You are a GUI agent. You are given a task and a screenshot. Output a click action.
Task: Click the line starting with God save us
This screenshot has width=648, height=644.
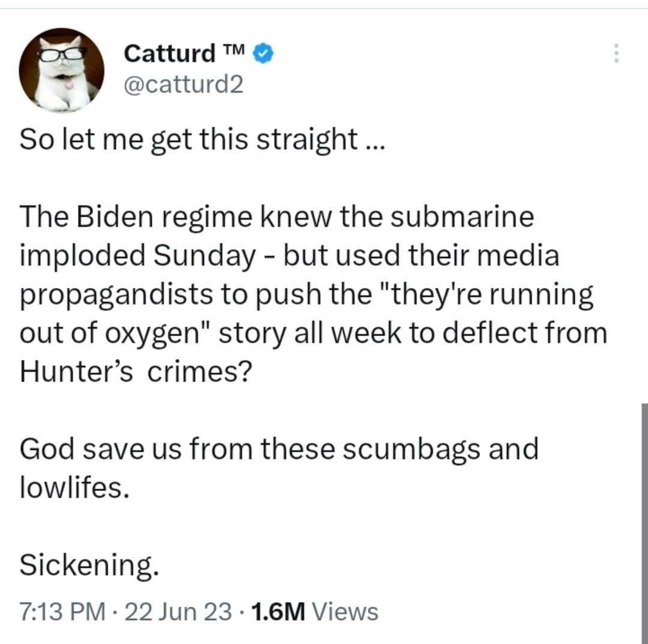pos(279,447)
